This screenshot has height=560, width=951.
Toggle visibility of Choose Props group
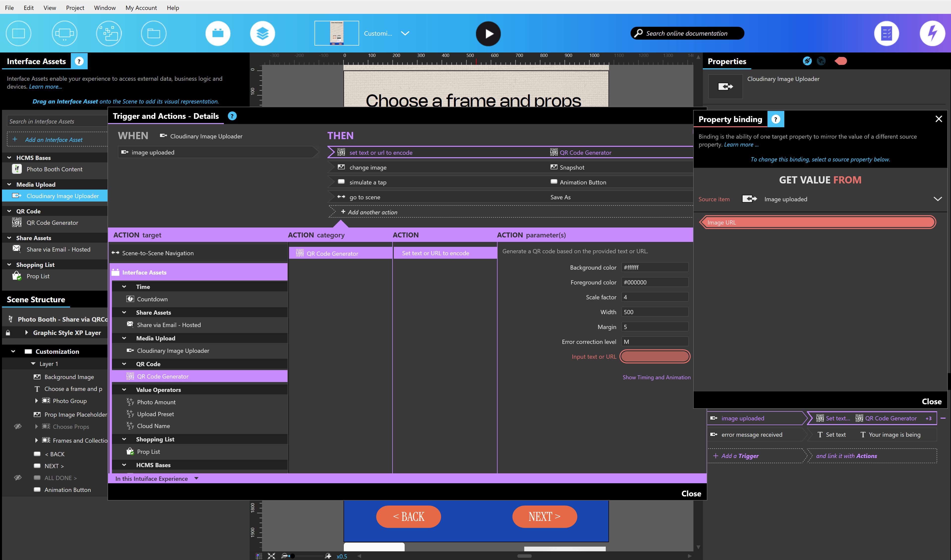pyautogui.click(x=18, y=426)
